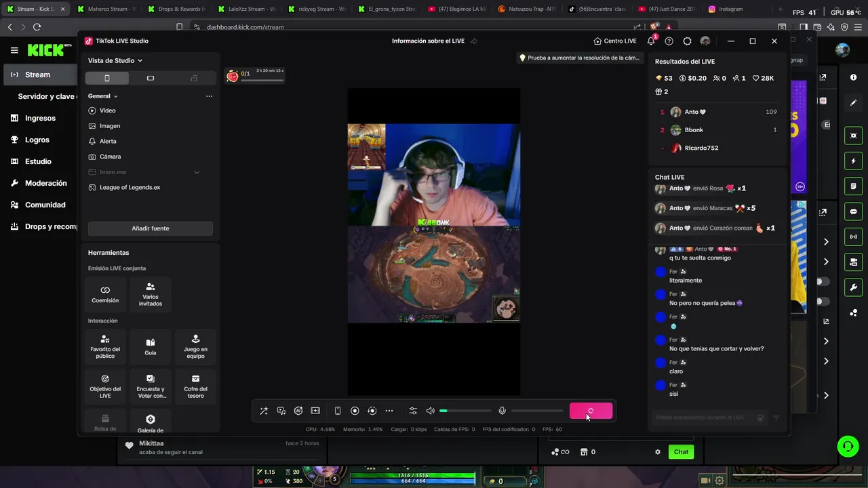Mute the microphone
The height and width of the screenshot is (488, 868).
502,411
